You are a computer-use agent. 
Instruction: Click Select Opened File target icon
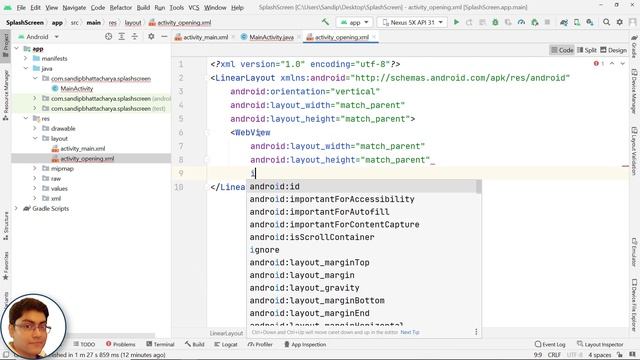(x=108, y=37)
